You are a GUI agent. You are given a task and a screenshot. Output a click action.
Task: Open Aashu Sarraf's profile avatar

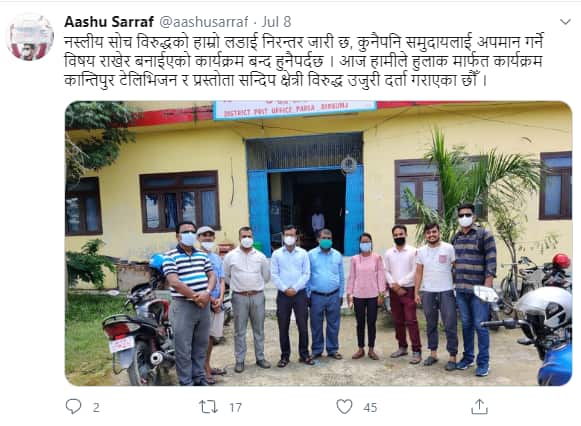[30, 37]
